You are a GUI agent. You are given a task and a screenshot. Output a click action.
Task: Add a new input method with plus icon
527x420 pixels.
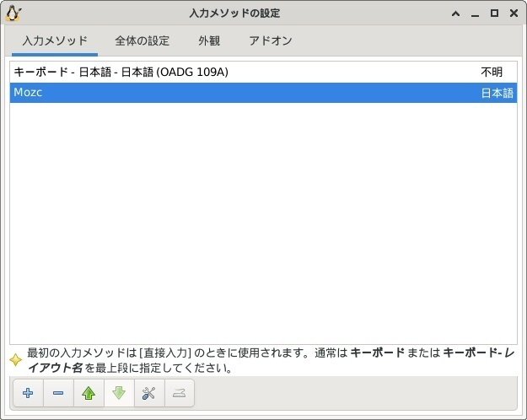tap(28, 393)
